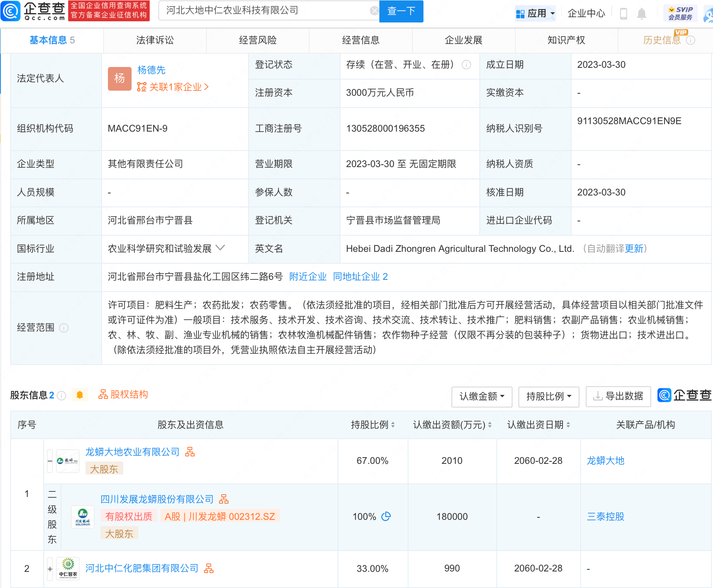Image resolution: width=713 pixels, height=588 pixels.
Task: Open equity chart icon next to 四川发展龙蟒股份有限公司
Action: coord(224,499)
